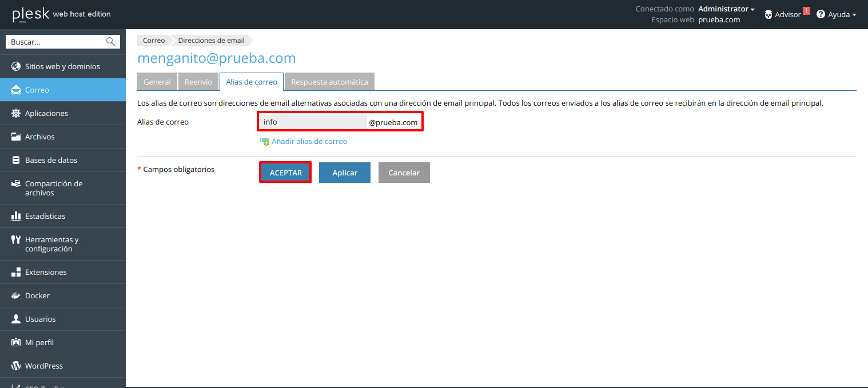The image size is (868, 388).
Task: Click Añadir alias de correo link
Action: point(309,141)
